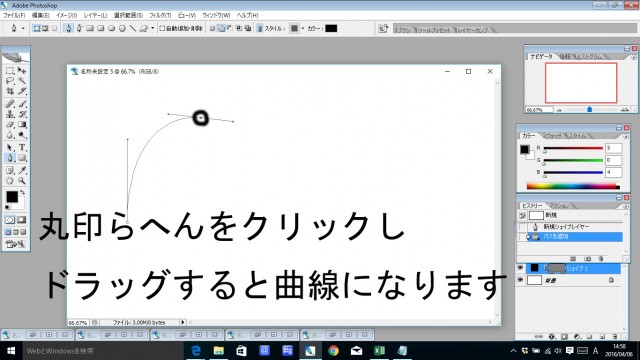The image size is (640, 360).
Task: Open the custom shape options dropdown arrow
Action: pos(153,28)
